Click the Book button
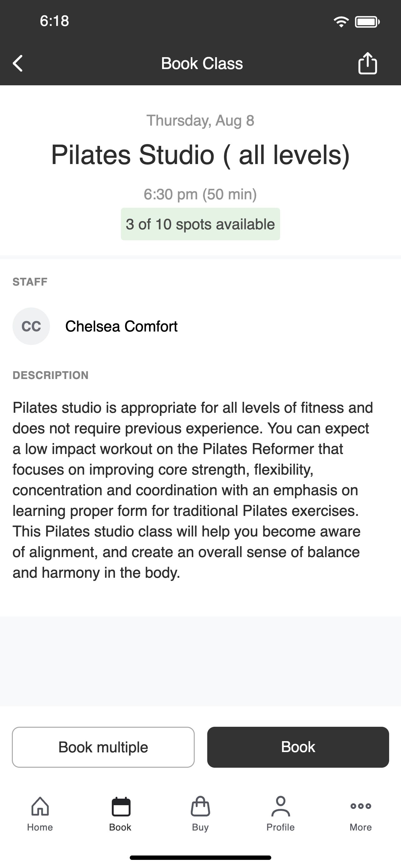 [298, 747]
